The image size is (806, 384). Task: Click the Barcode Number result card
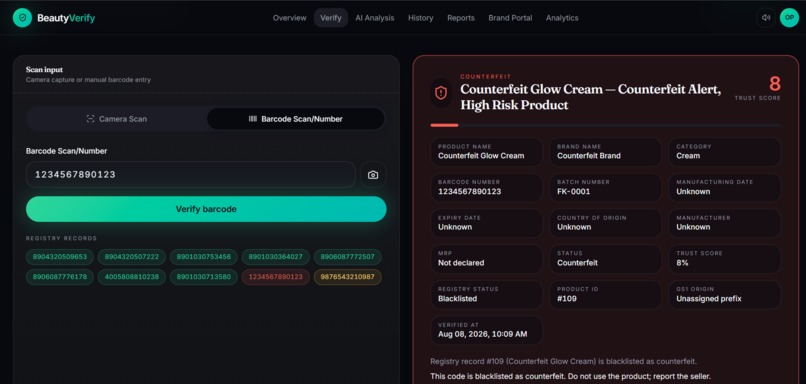[486, 188]
